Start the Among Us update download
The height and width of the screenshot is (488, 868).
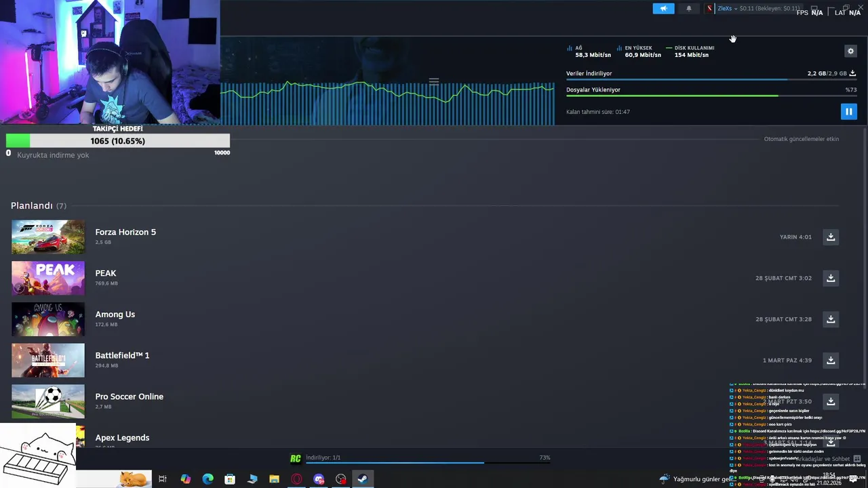(831, 319)
